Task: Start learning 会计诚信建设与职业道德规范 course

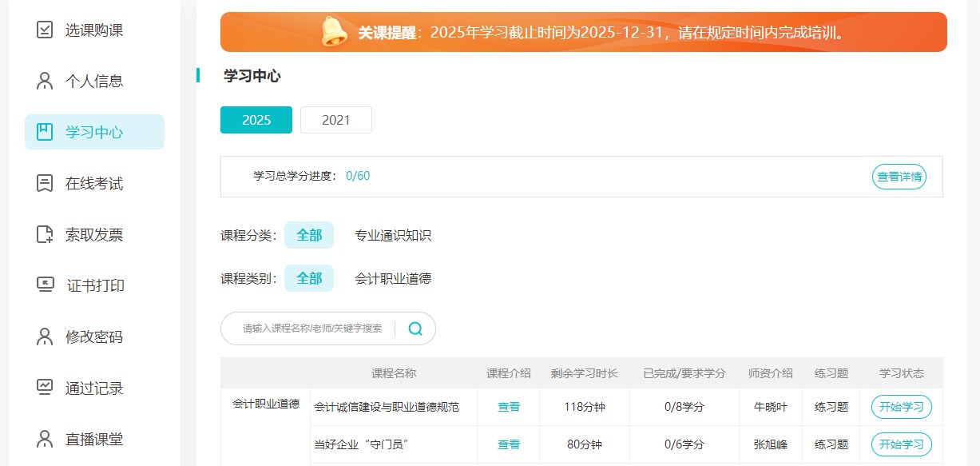Action: 902,406
